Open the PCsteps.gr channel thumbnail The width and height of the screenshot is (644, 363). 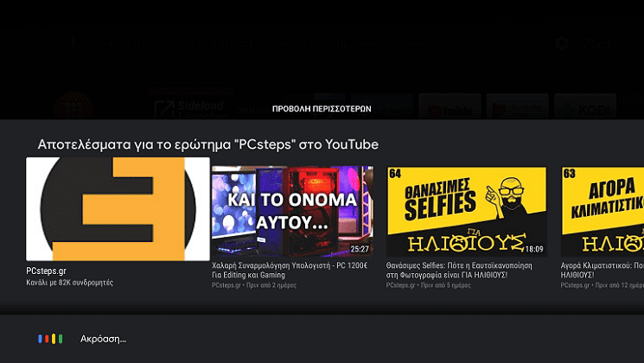point(118,209)
